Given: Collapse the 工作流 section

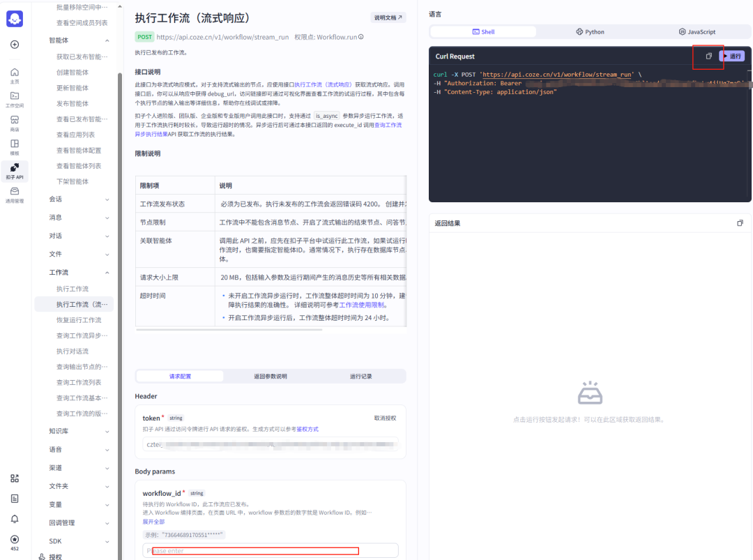Looking at the screenshot, I should (107, 273).
